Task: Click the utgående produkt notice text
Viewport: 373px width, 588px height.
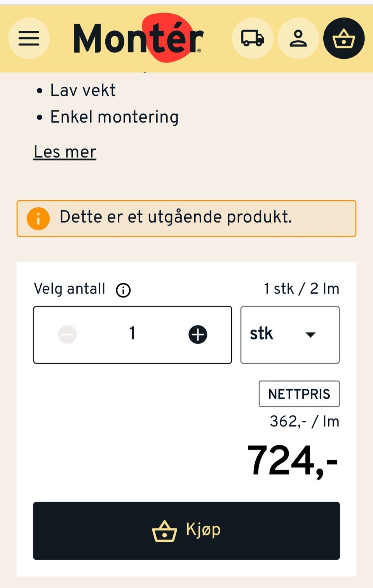Action: (176, 217)
